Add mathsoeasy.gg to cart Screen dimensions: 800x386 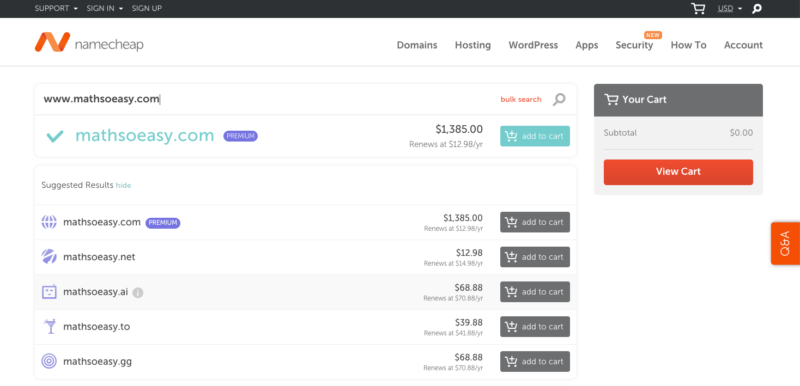pos(535,362)
